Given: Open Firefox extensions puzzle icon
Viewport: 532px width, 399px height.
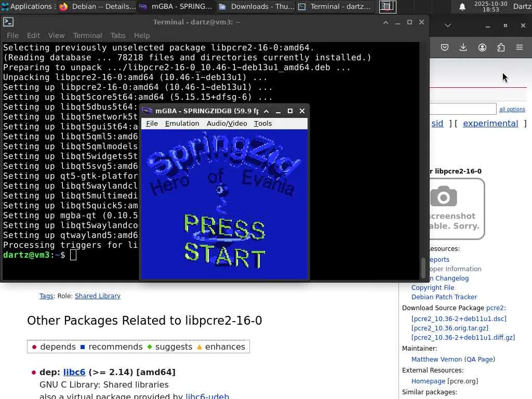Looking at the screenshot, I should point(501,47).
